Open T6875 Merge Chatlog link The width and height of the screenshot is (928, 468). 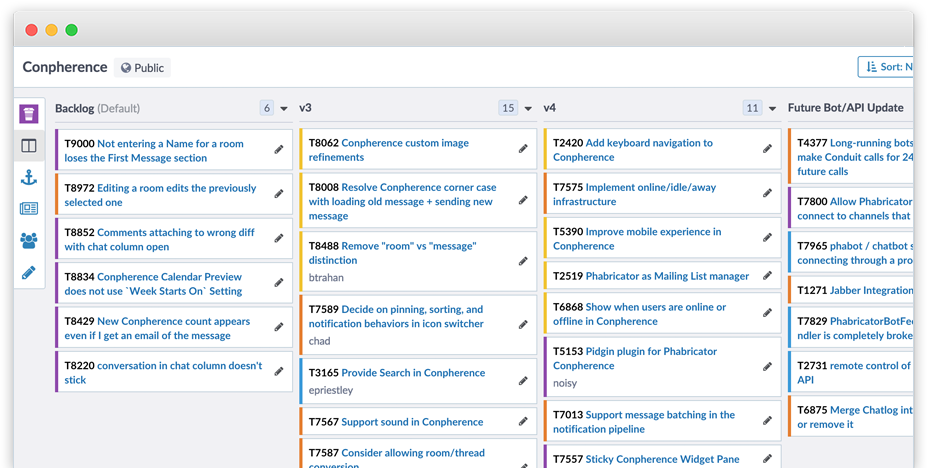[855, 417]
